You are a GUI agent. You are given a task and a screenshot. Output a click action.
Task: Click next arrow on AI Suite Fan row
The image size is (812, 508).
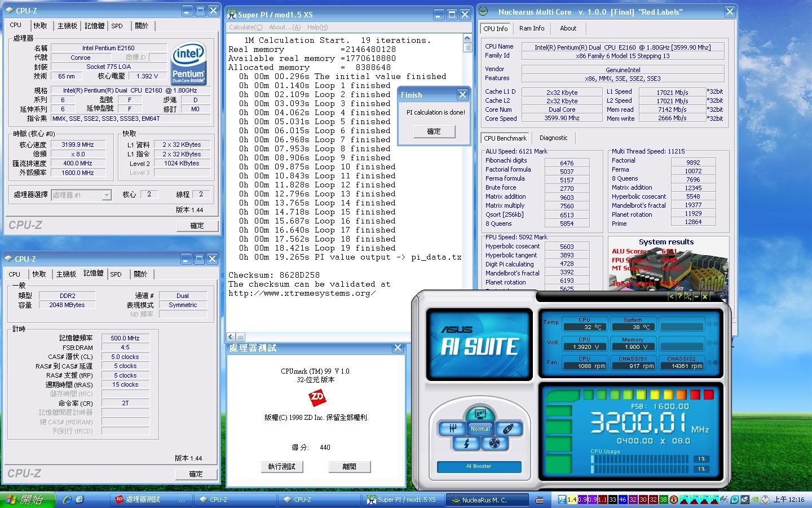(x=715, y=362)
